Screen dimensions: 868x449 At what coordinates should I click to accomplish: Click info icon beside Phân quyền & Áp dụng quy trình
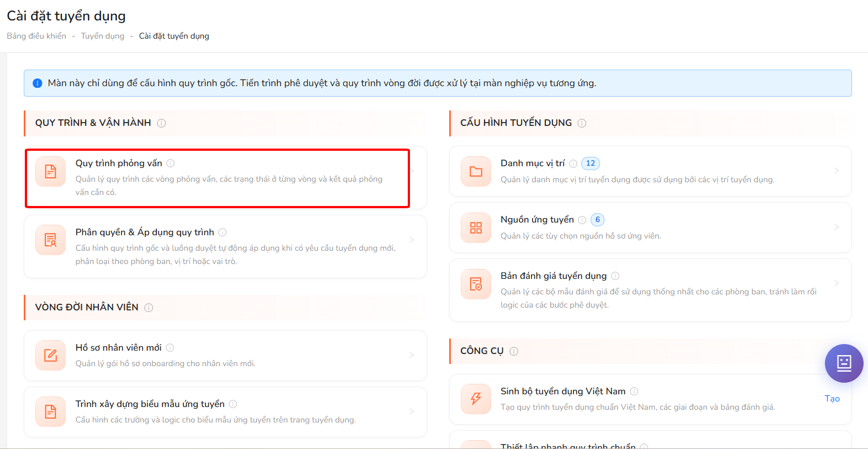click(223, 233)
